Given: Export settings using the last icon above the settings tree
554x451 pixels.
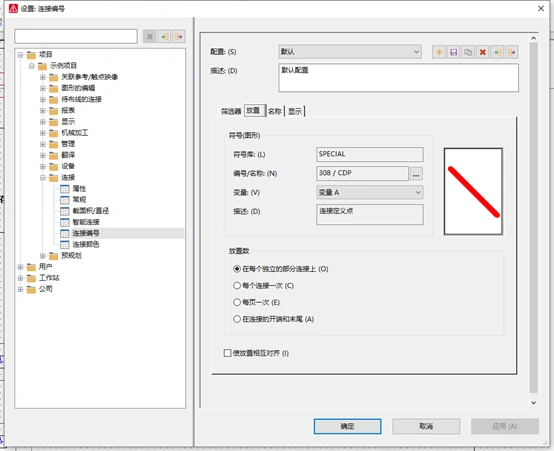Looking at the screenshot, I should [x=179, y=36].
